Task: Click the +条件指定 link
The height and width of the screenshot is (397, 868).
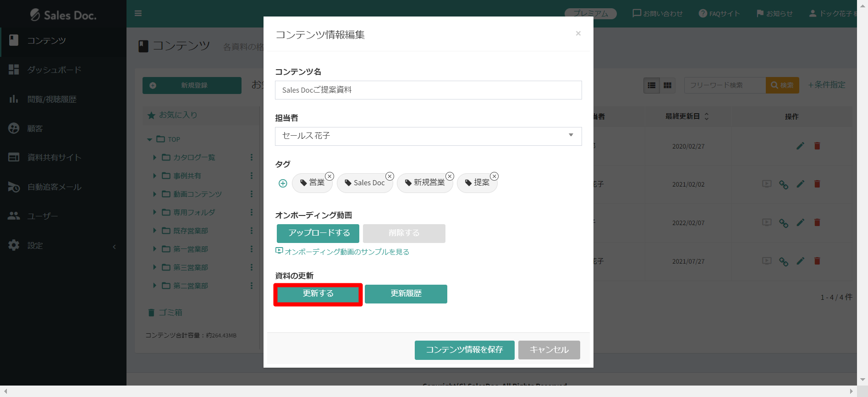Action: [x=826, y=85]
